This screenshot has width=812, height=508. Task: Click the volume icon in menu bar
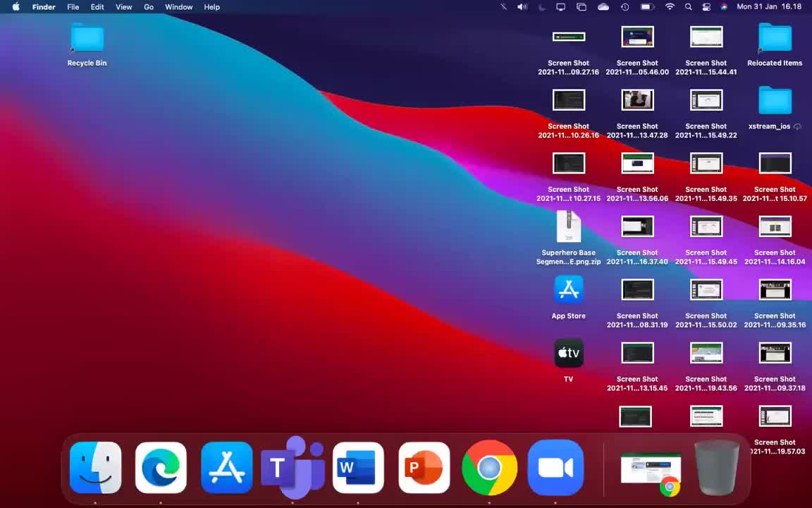click(522, 7)
